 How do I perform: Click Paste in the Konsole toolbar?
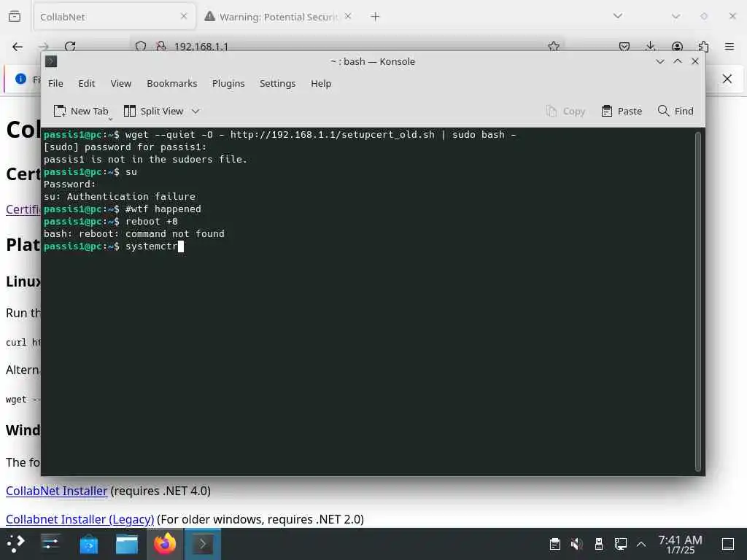pyautogui.click(x=622, y=111)
